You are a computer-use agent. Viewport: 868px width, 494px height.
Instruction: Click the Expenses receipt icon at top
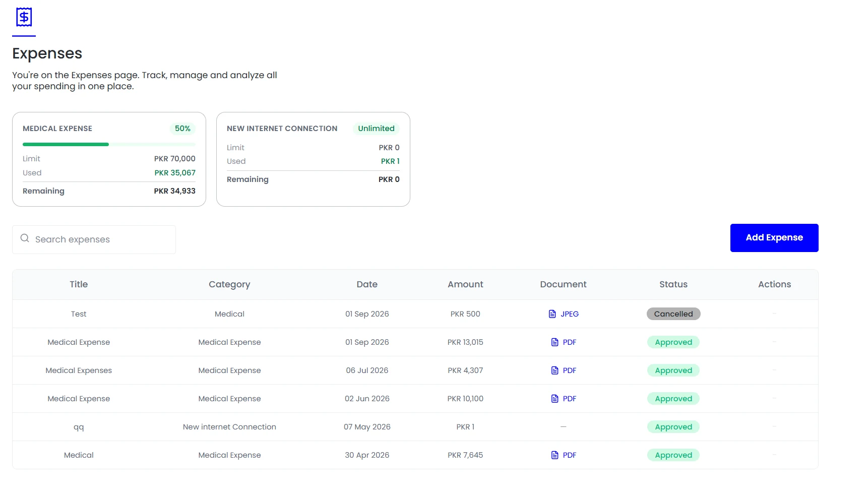24,17
